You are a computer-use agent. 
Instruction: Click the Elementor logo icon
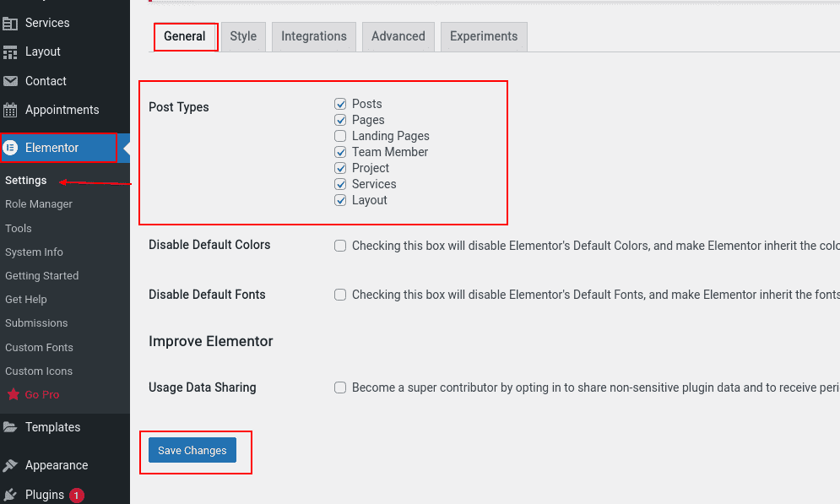(10, 147)
